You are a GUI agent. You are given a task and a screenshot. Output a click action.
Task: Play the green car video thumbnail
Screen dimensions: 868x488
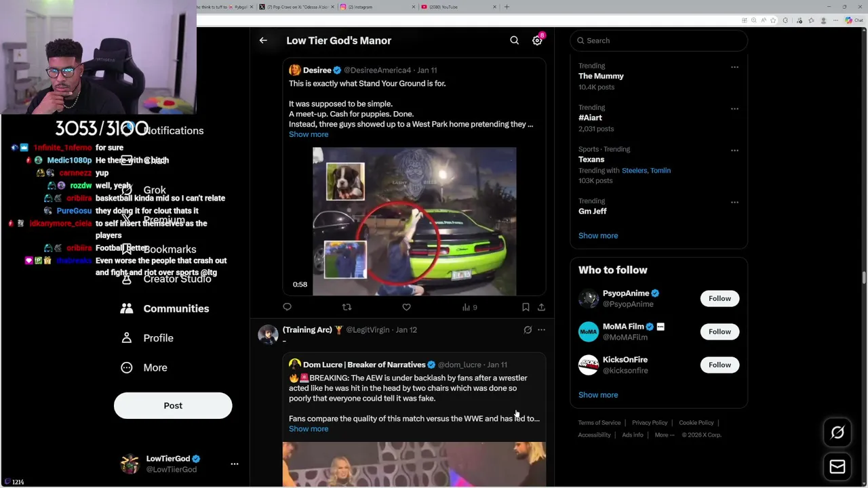point(414,221)
